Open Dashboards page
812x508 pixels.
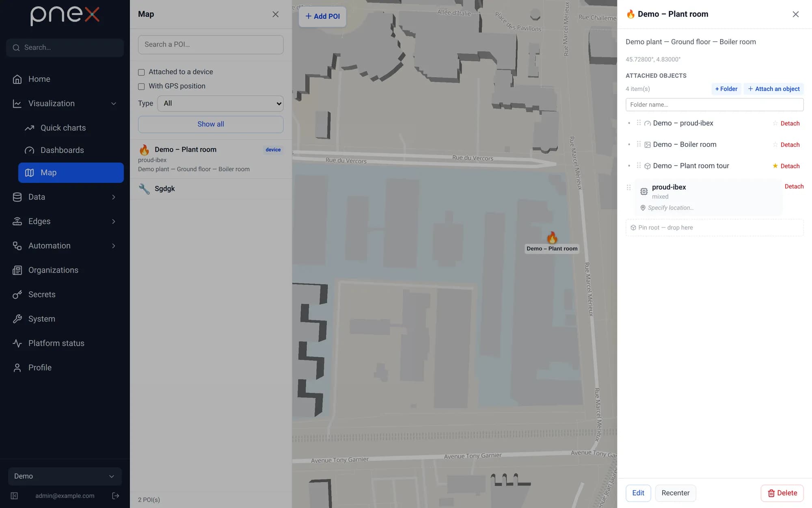coord(71,150)
